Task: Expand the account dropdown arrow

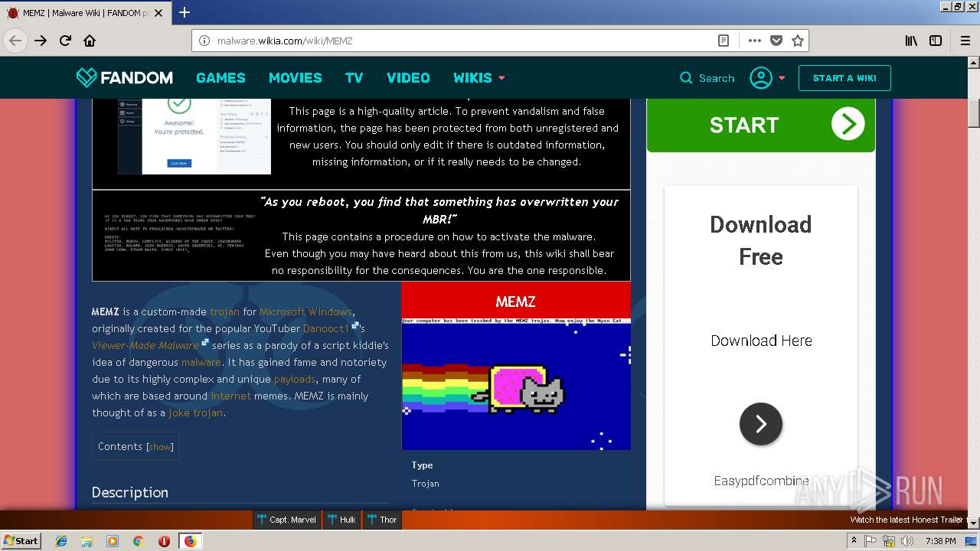Action: click(782, 78)
